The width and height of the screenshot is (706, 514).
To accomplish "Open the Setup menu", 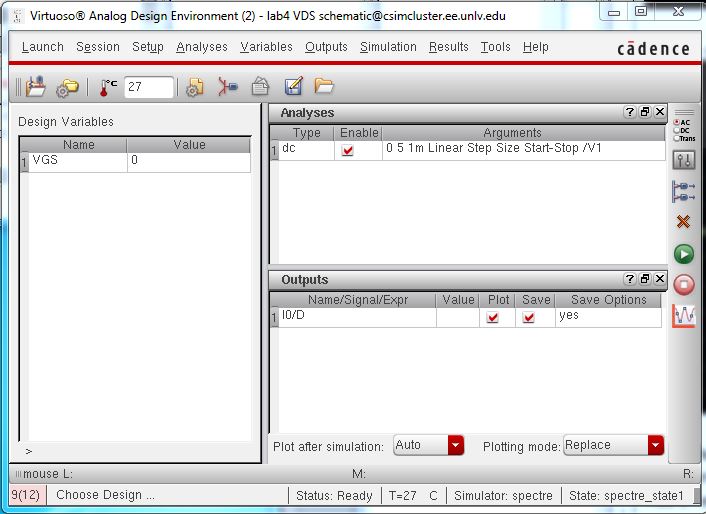I will tap(148, 47).
